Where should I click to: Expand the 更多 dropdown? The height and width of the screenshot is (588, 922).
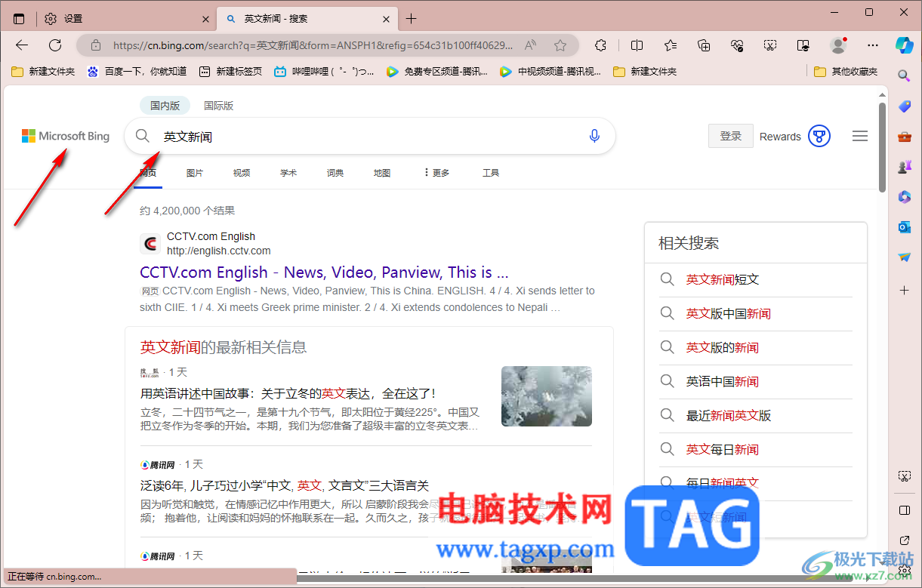pos(436,173)
